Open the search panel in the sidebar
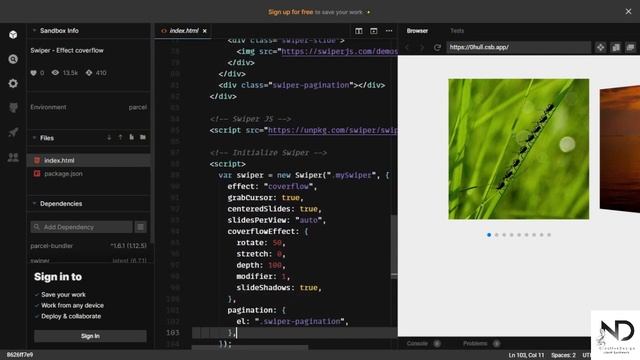640x360 pixels. pyautogui.click(x=13, y=59)
